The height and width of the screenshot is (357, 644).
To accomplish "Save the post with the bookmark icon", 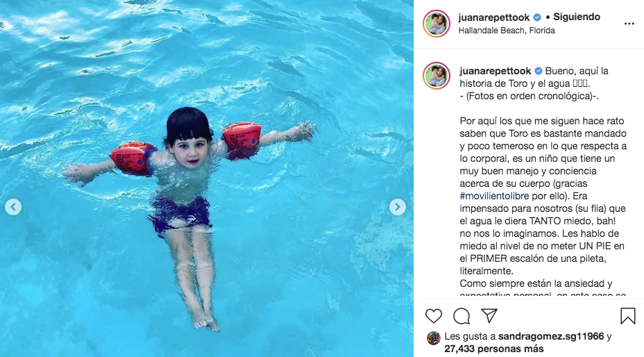I will tap(627, 316).
